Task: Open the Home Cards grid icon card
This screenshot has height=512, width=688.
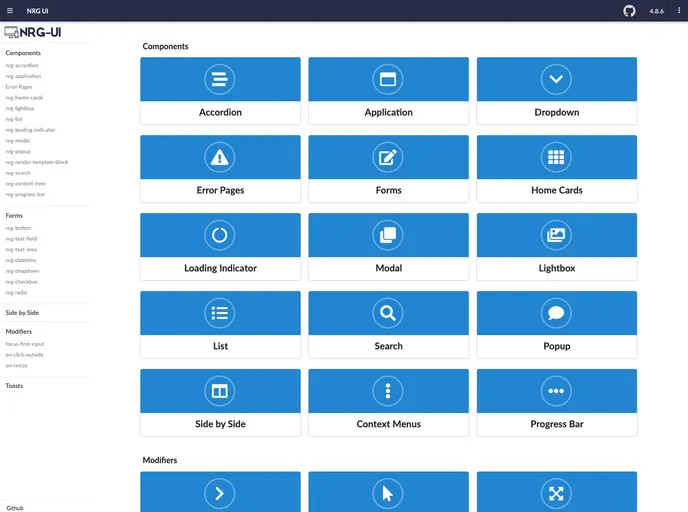Action: [557, 168]
